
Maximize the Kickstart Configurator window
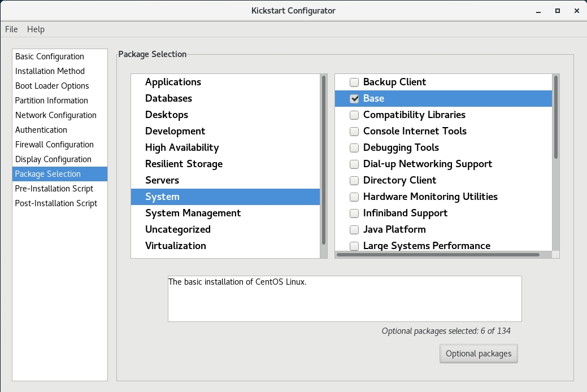[558, 11]
